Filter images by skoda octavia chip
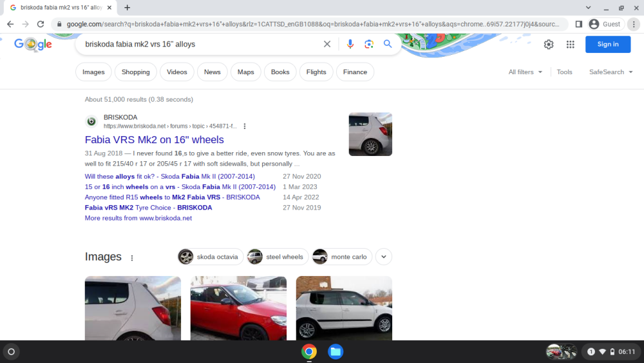Screen dimensions: 644x363 [x=211, y=257]
